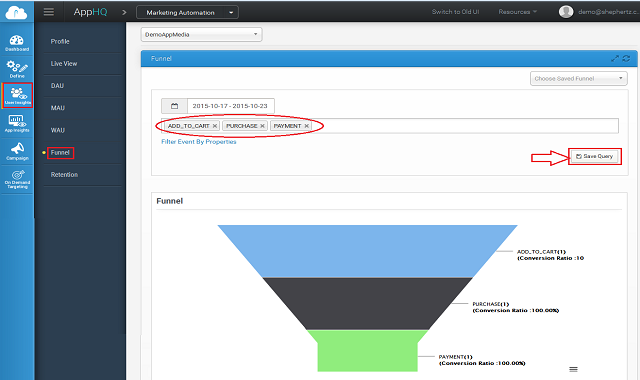The width and height of the screenshot is (640, 380).
Task: Select the User Insights sidebar icon
Action: coord(17,96)
